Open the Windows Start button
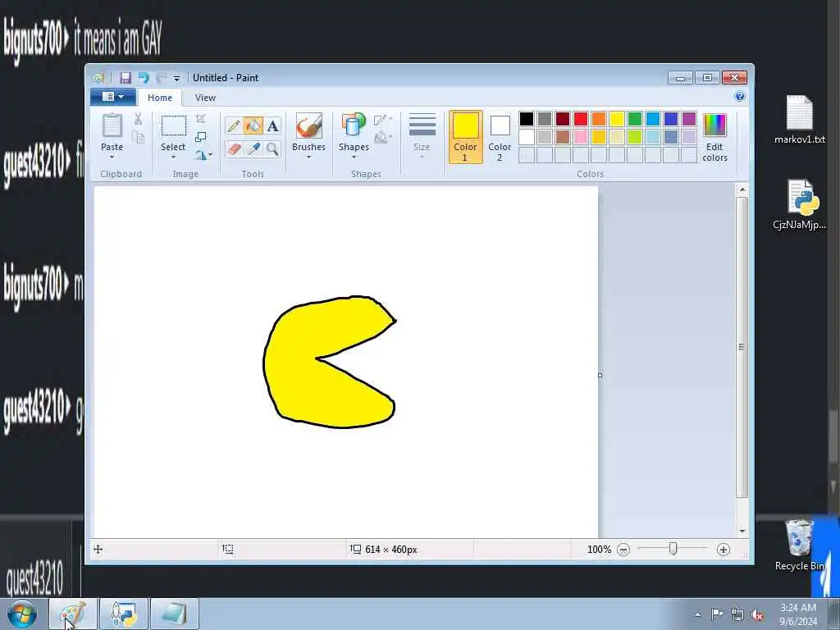 22,614
